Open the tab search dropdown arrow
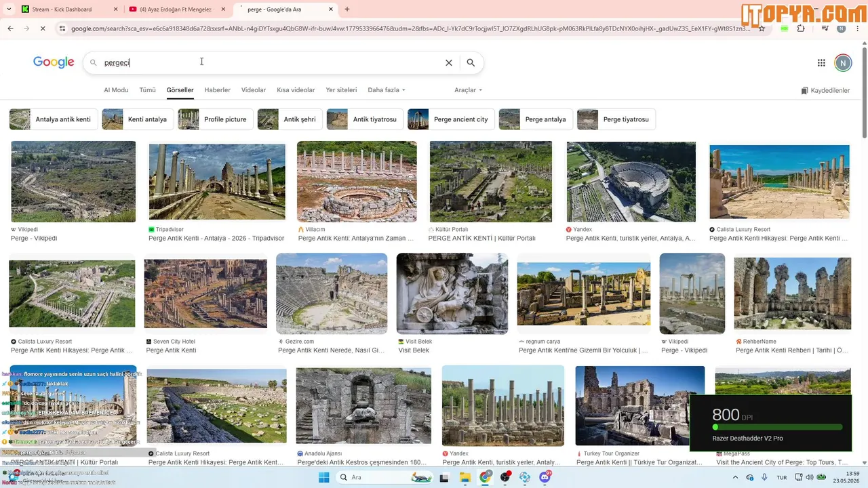The width and height of the screenshot is (868, 488). point(9,9)
